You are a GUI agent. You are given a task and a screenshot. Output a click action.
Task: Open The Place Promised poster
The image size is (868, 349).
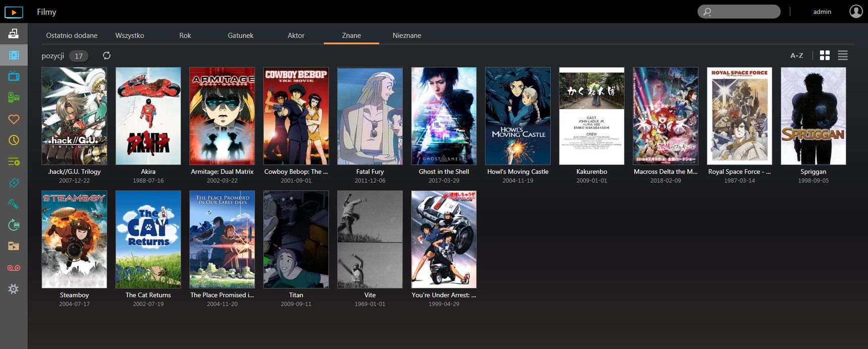222,239
